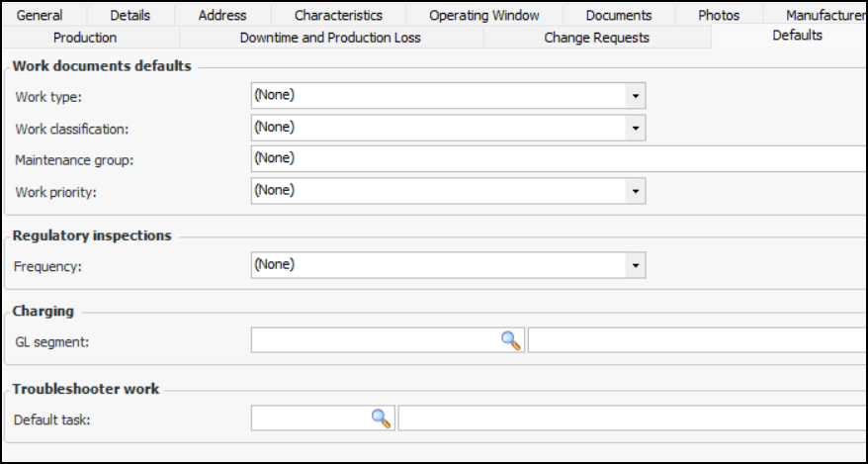The image size is (868, 464).
Task: Open the Change Requests tab
Action: [x=596, y=38]
